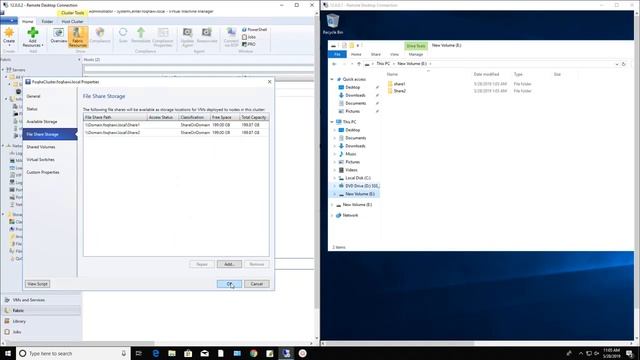640x360 pixels.
Task: Select the Share1 file share row
Action: [176, 125]
